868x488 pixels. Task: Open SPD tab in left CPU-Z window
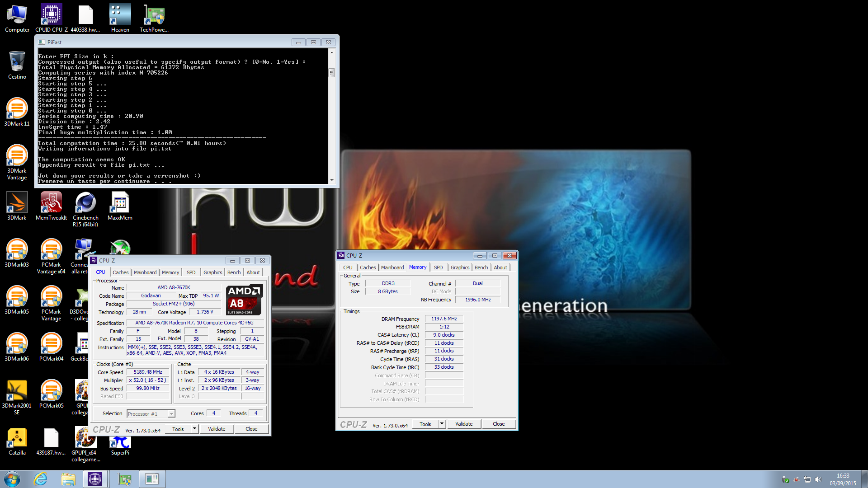(191, 272)
